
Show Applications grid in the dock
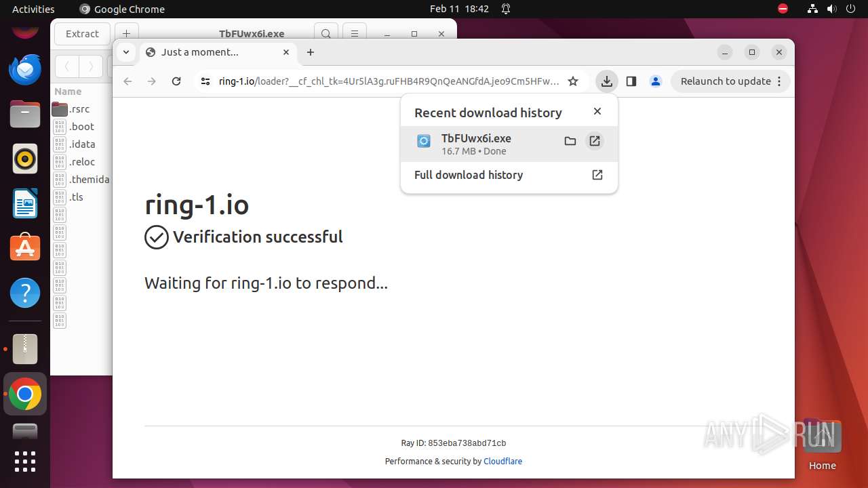point(25,462)
